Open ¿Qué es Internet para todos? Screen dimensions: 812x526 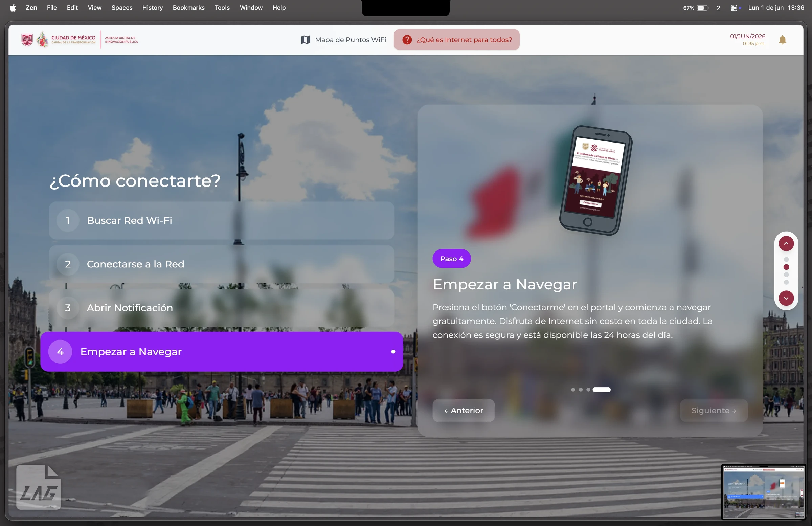point(456,40)
